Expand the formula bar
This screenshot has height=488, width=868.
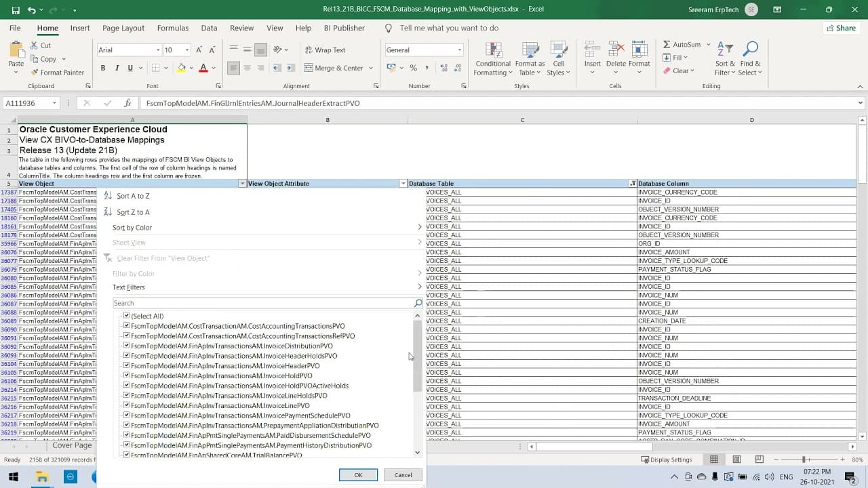tap(860, 103)
